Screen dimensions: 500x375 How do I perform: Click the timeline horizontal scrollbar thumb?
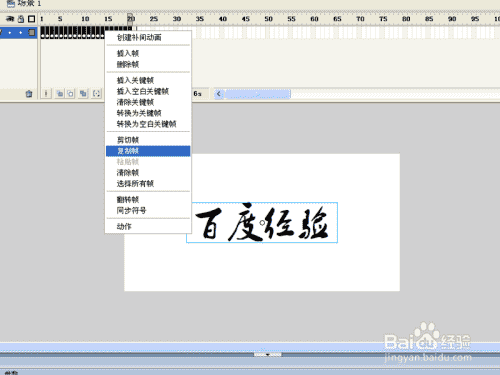257,94
